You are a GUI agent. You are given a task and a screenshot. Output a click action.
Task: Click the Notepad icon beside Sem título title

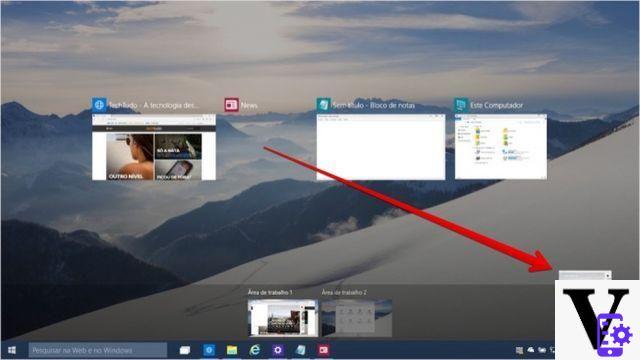[324, 105]
